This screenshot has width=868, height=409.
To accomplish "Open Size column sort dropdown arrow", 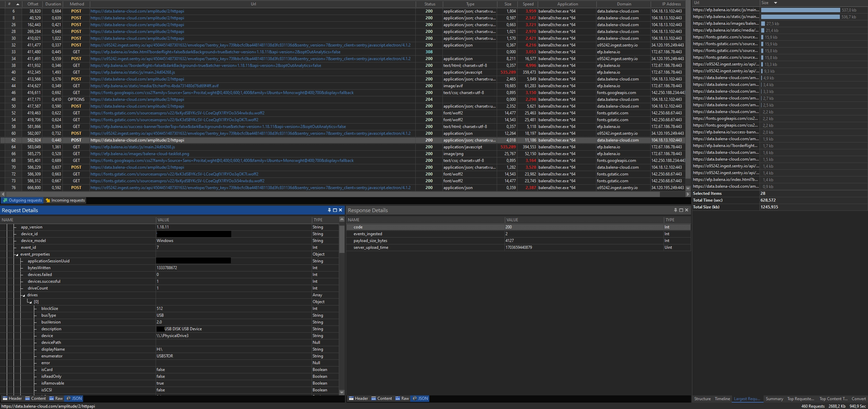I will tap(775, 3).
